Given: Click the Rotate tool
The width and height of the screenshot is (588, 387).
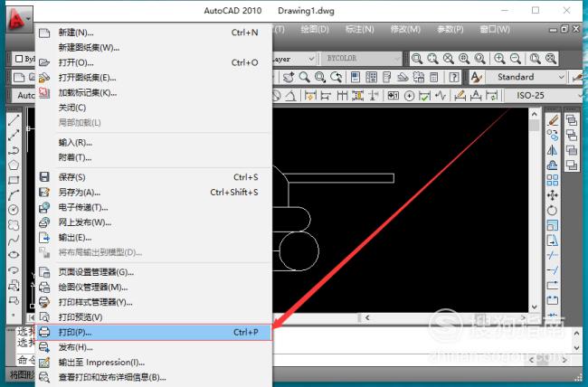Looking at the screenshot, I should click(x=553, y=210).
